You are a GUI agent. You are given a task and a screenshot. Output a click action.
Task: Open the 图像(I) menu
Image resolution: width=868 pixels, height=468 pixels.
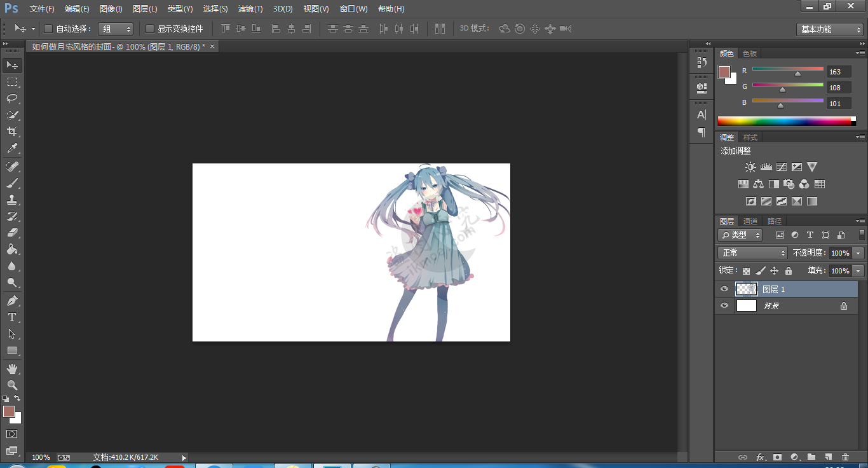coord(111,9)
